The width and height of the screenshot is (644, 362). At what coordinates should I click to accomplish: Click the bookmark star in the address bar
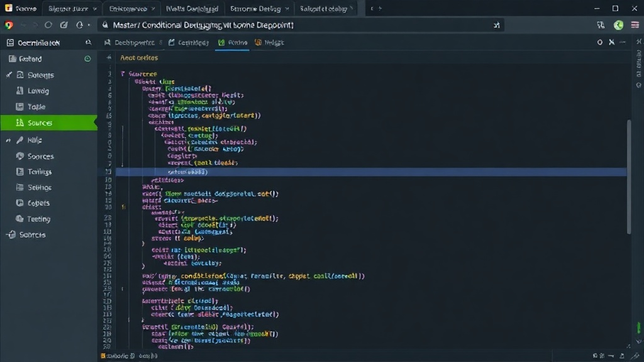coord(497,25)
